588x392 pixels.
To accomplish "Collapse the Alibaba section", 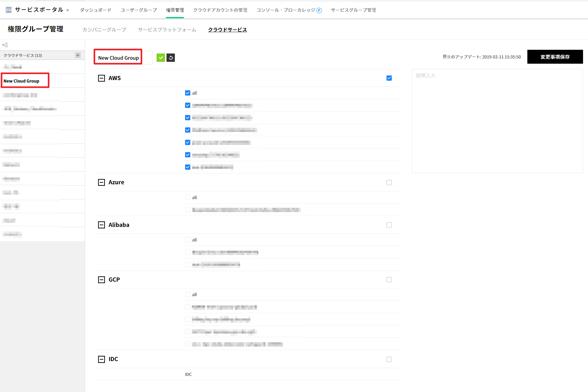I will (x=102, y=225).
